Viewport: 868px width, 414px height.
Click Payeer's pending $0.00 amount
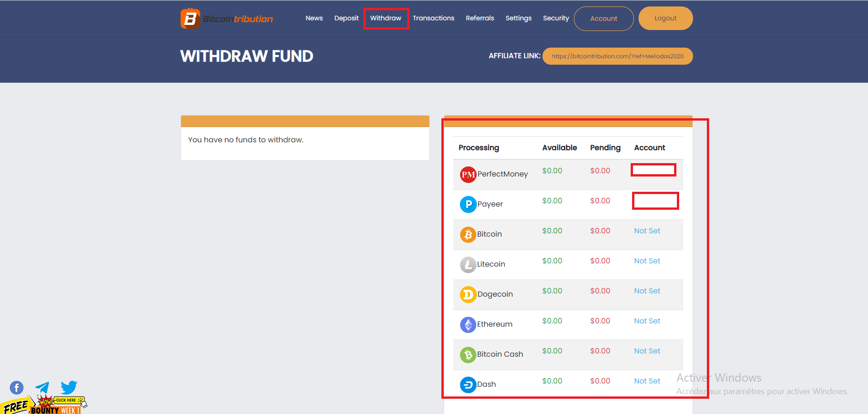pyautogui.click(x=600, y=201)
